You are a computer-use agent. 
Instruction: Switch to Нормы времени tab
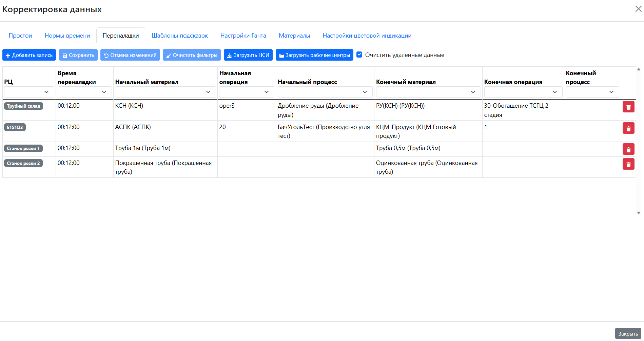click(x=67, y=36)
